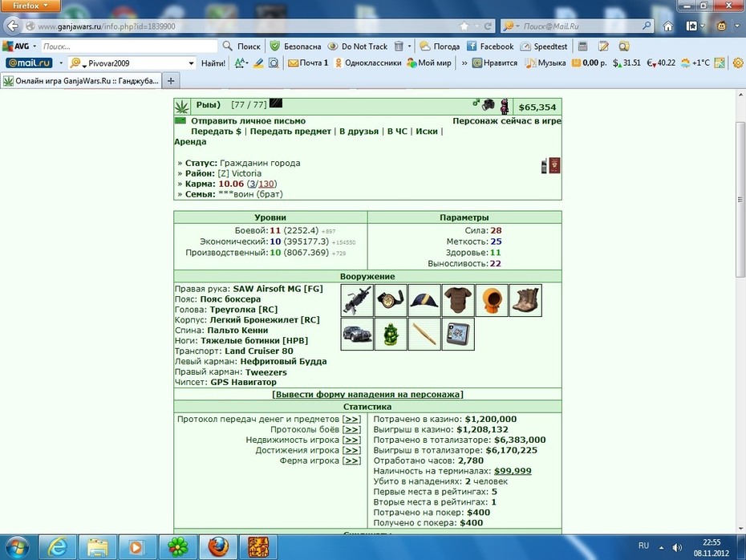Click the Land Cruiser 80 car icon
Screen dimensions: 746x560
tap(357, 334)
